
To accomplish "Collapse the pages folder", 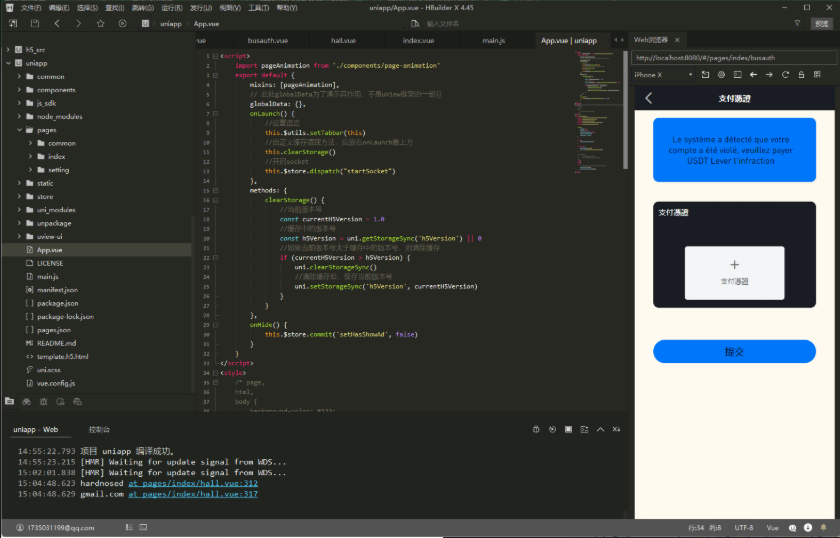I will pyautogui.click(x=19, y=130).
